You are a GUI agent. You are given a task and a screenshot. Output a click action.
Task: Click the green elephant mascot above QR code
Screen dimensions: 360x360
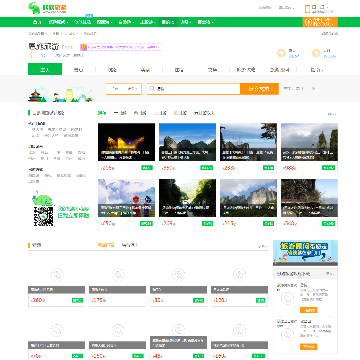click(42, 199)
